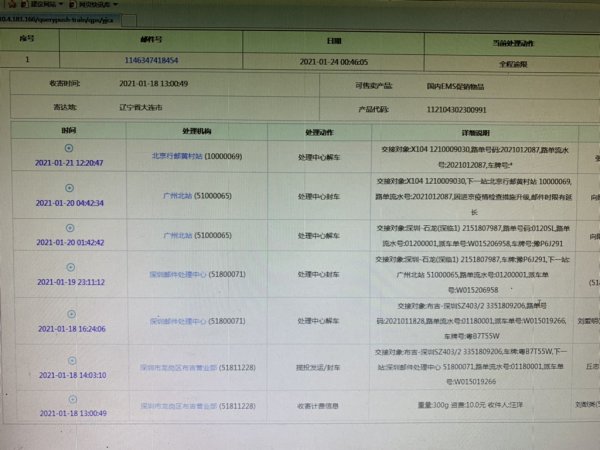Click the 邮件号 column header
Screen dimensions: 600x450
coord(151,39)
